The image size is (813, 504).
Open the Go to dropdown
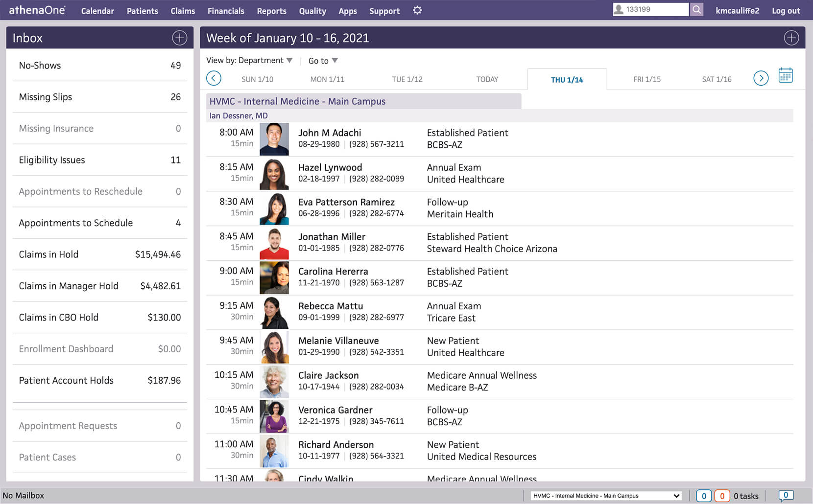pos(322,60)
